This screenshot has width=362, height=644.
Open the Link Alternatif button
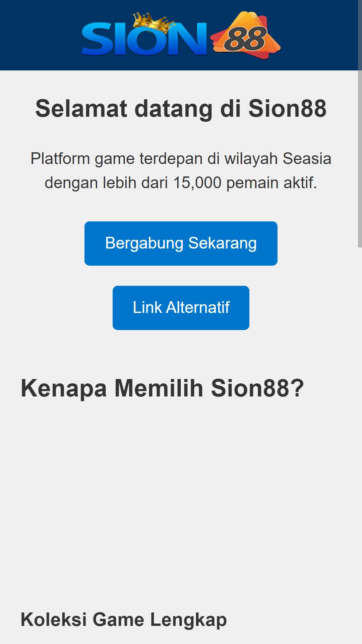coord(181,308)
